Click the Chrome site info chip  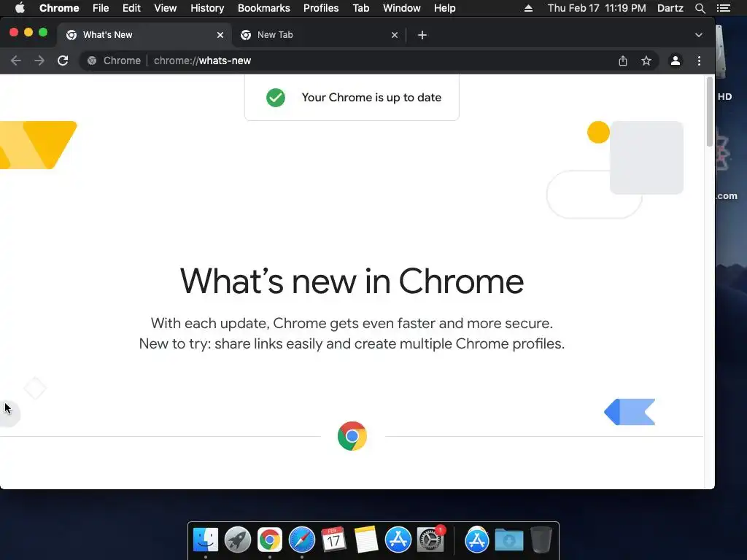(114, 61)
